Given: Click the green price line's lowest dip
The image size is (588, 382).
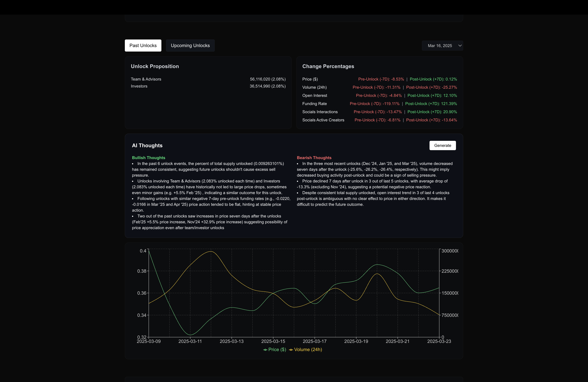Looking at the screenshot, I should pos(190,335).
